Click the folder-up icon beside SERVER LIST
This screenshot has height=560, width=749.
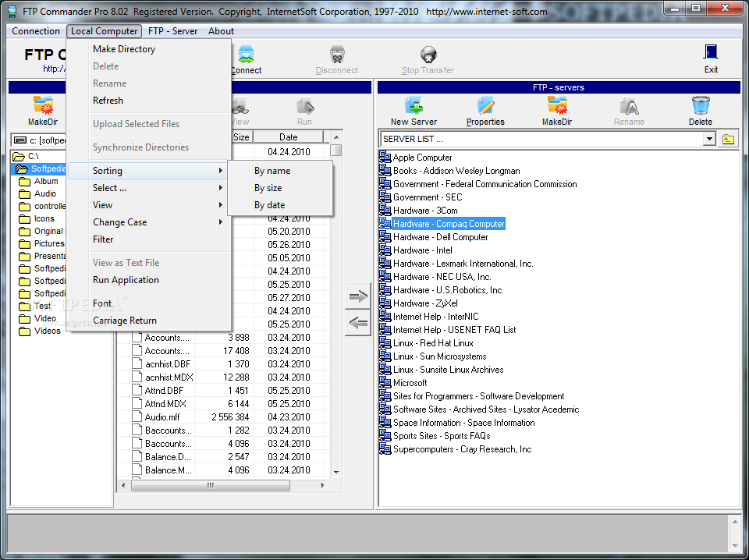pos(728,140)
